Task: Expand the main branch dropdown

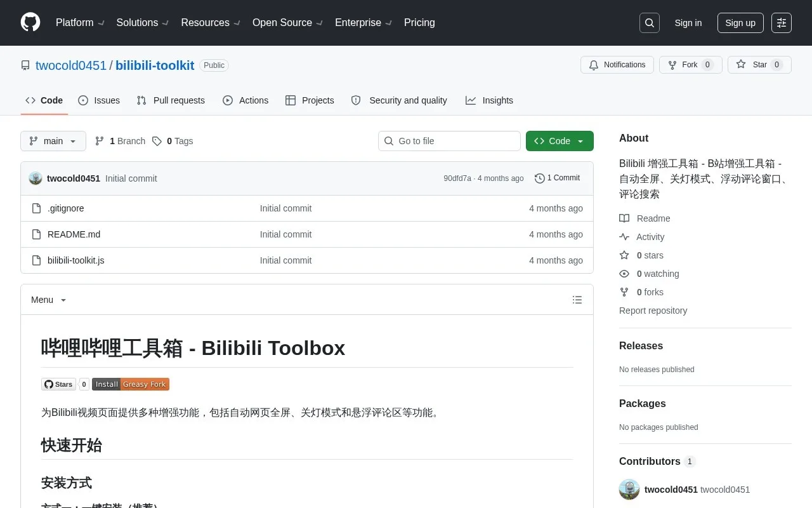Action: click(53, 141)
